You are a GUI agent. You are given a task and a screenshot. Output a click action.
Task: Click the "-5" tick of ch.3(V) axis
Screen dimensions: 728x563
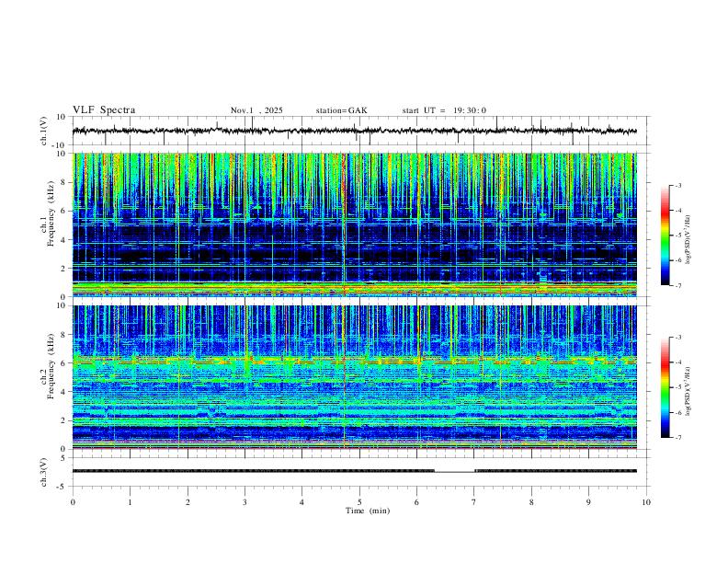tap(62, 487)
